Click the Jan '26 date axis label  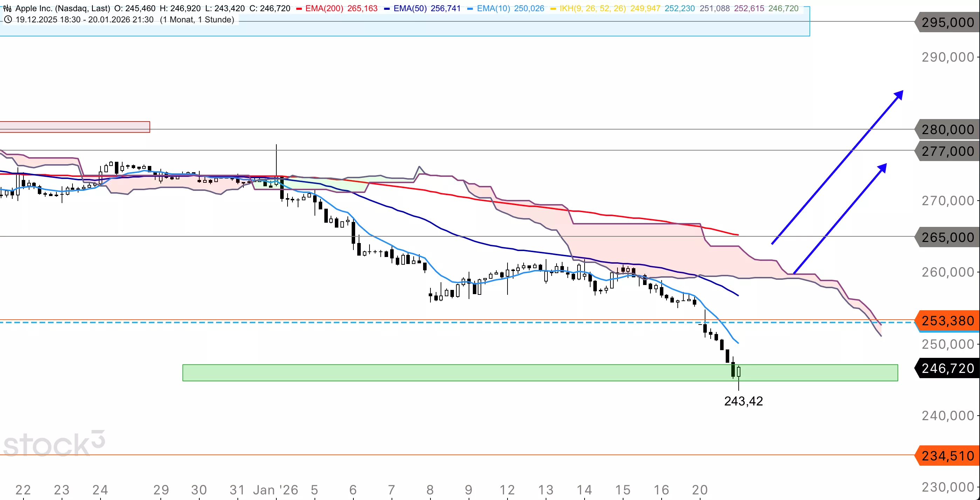[275, 490]
